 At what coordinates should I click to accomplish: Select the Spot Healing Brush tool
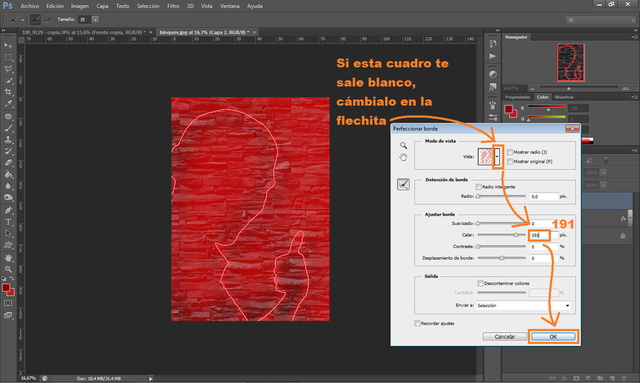click(x=8, y=116)
